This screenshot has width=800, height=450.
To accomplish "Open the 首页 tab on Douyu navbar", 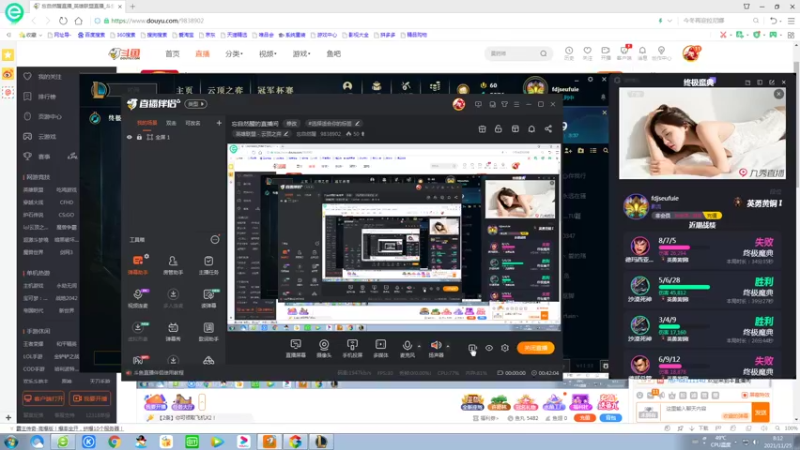I will tap(172, 54).
